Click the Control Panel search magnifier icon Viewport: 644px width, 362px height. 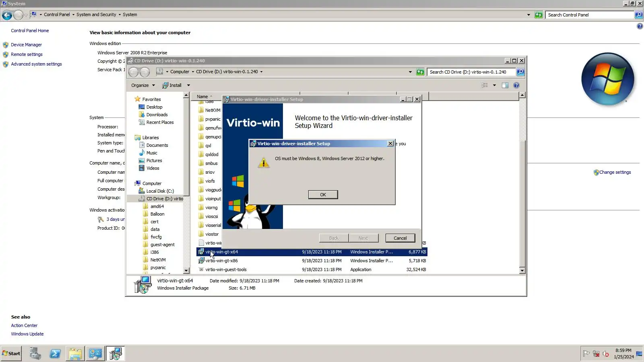(x=638, y=15)
